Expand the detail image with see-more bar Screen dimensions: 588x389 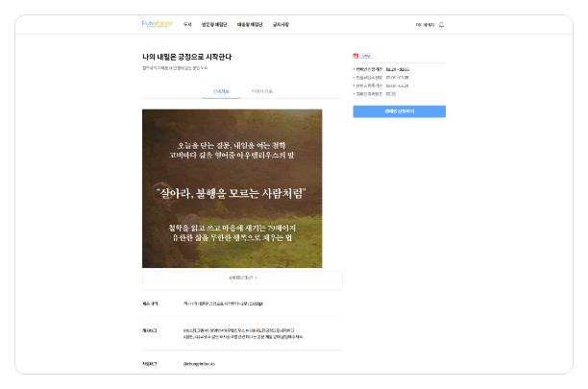point(242,278)
